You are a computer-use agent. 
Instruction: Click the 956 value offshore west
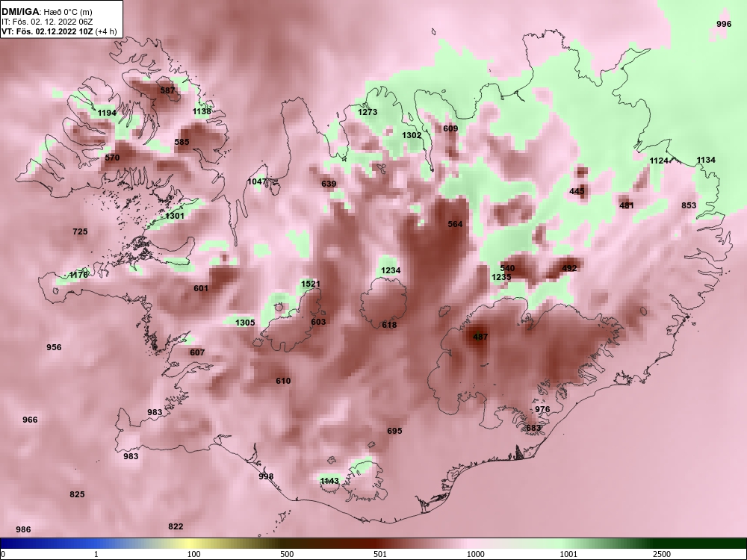point(54,347)
